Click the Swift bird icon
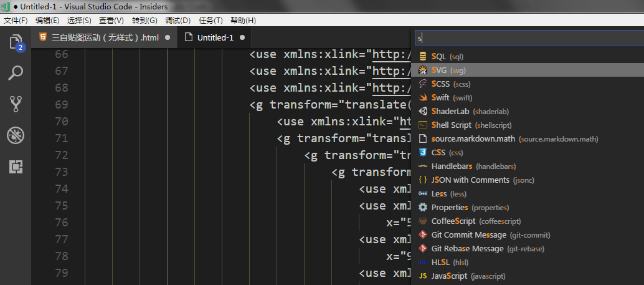The width and height of the screenshot is (644, 285). [x=423, y=97]
